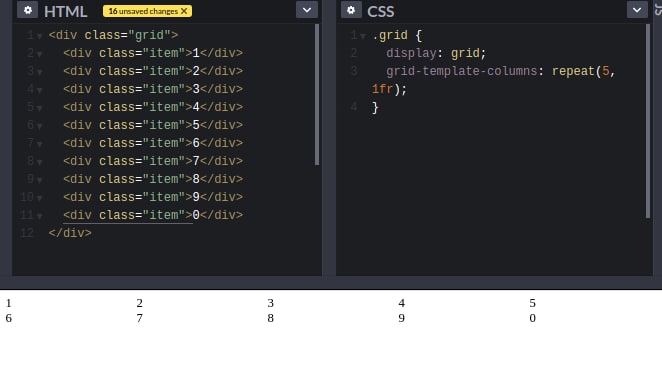Dismiss the 16 unsaved changes badge
This screenshot has height=373, width=662.
coord(184,11)
